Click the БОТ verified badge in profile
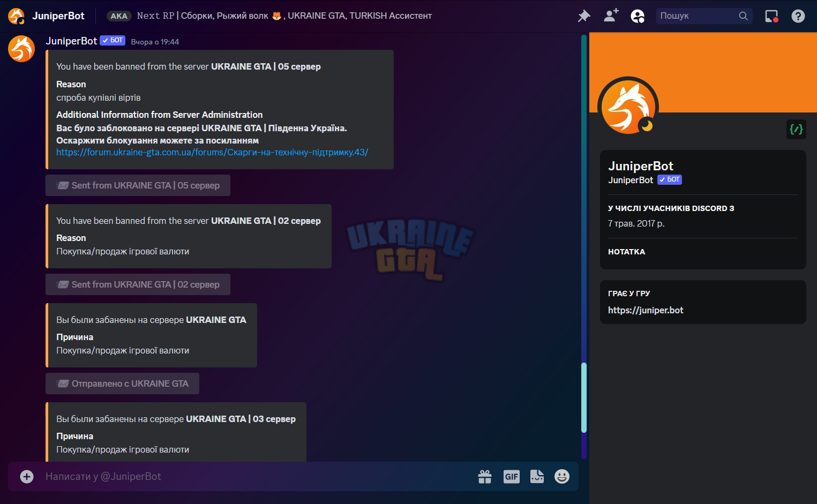This screenshot has height=504, width=817. click(670, 180)
